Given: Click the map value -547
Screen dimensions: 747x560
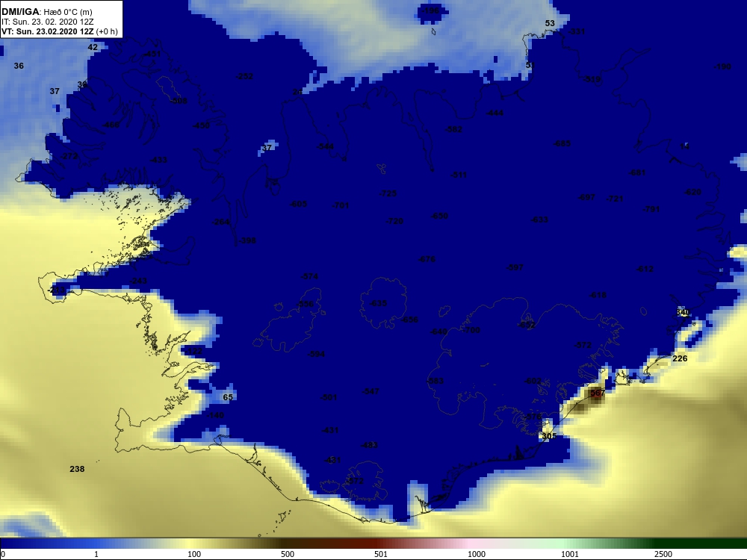Looking at the screenshot, I should pyautogui.click(x=371, y=391).
